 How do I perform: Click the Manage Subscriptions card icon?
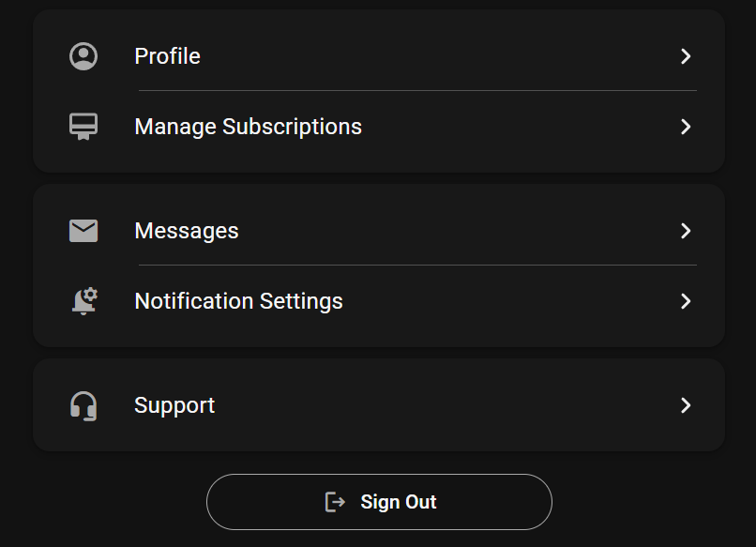point(83,127)
